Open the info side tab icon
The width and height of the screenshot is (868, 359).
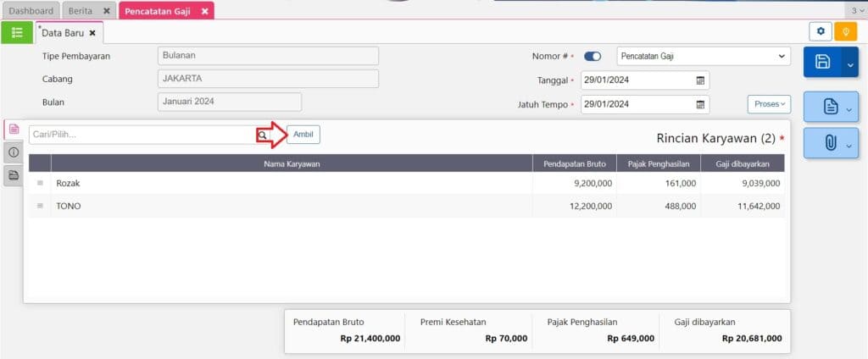(14, 152)
